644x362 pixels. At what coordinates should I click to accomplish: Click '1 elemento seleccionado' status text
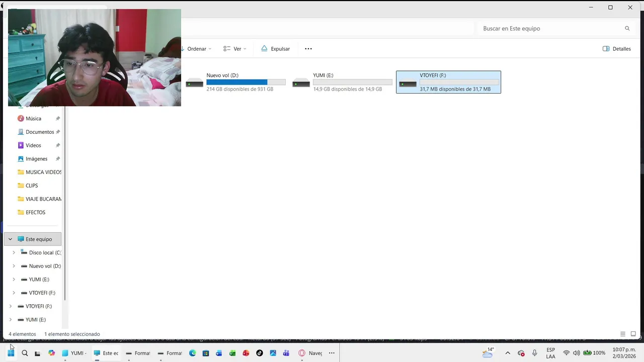pos(72,334)
